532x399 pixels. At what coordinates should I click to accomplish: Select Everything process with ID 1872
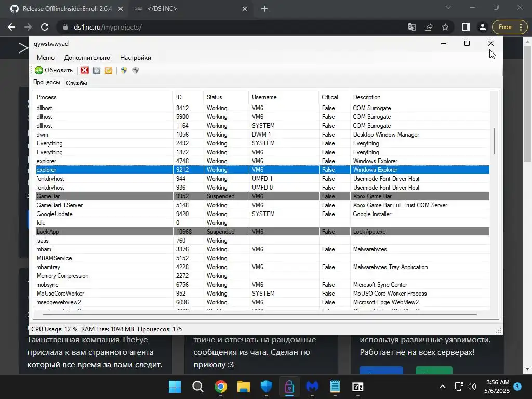coord(262,152)
